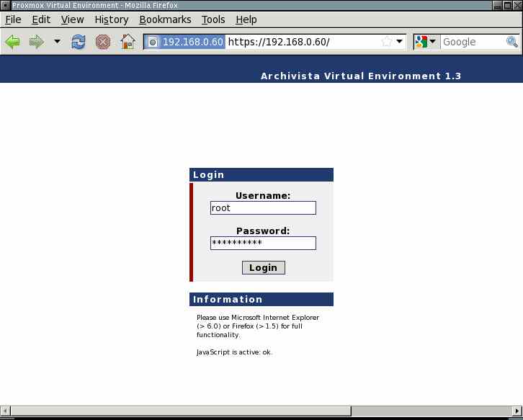Click the Username field containing root

[x=263, y=207]
